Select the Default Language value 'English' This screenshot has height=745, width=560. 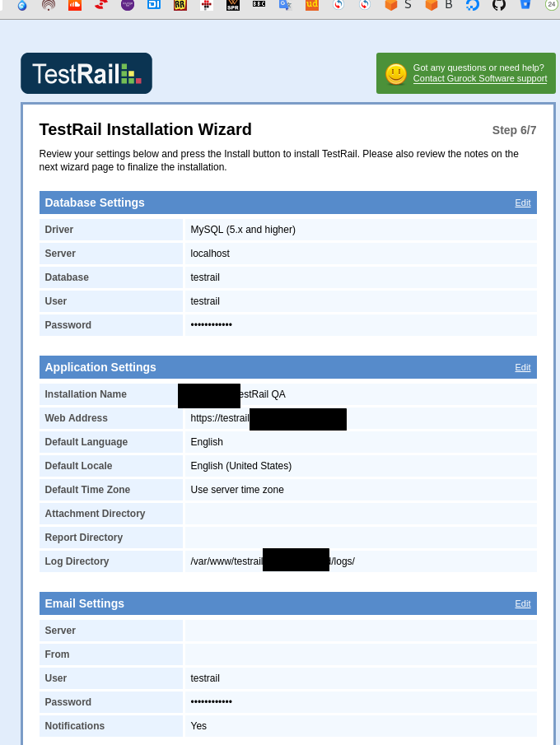207,442
